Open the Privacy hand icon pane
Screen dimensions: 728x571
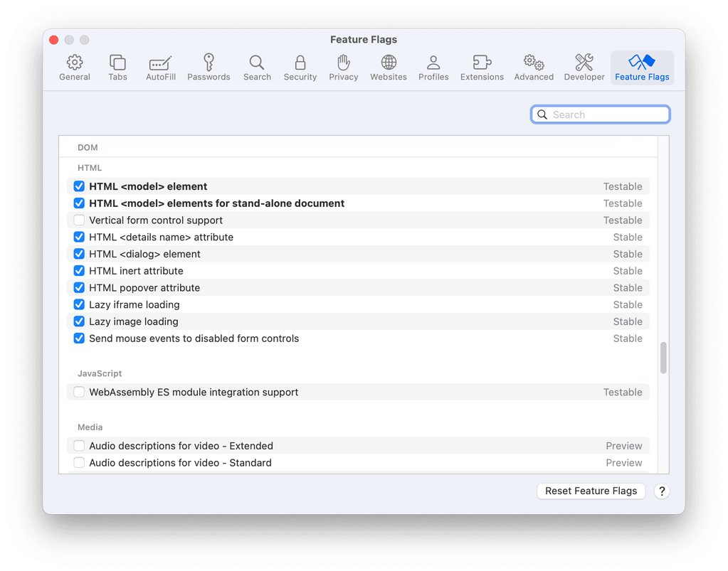pos(343,68)
